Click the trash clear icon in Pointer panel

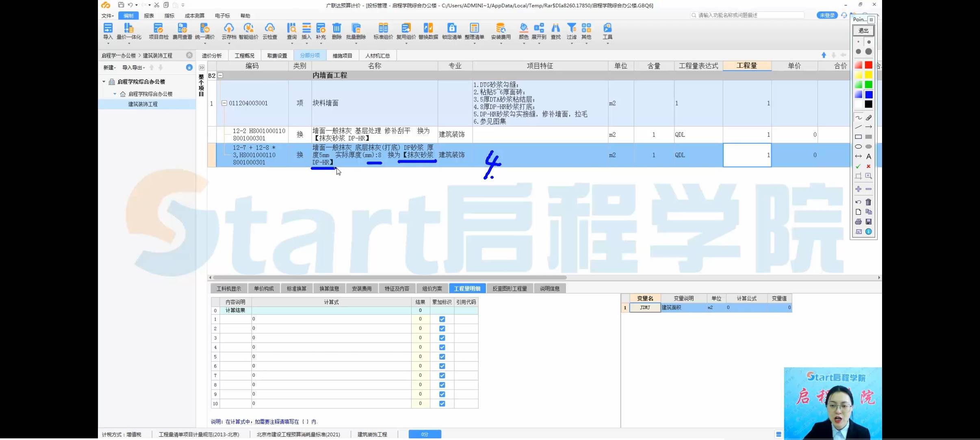click(x=868, y=202)
